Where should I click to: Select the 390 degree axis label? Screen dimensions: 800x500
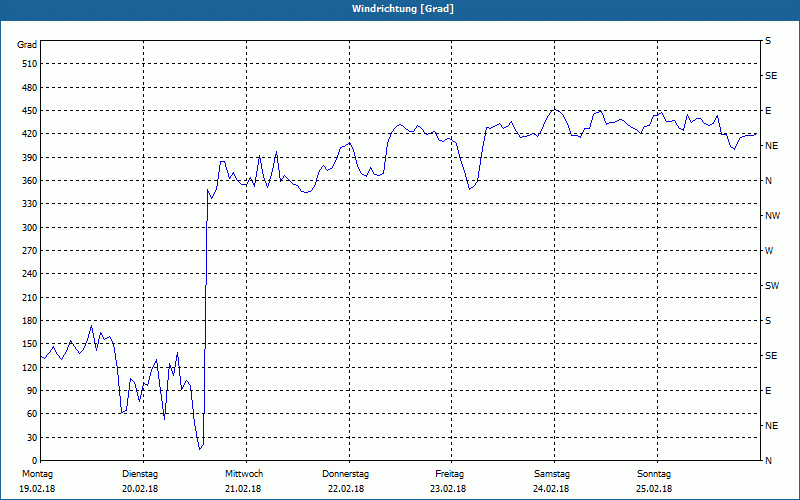[x=30, y=158]
